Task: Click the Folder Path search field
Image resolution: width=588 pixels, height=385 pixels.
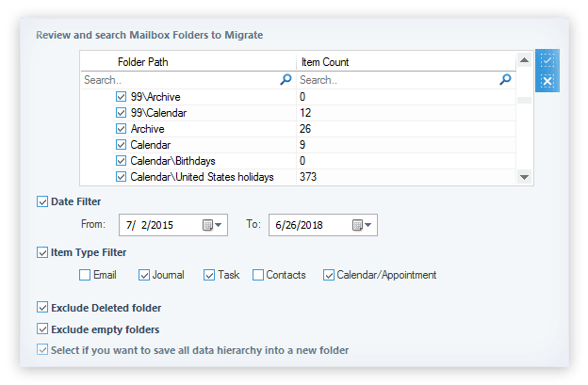Action: pyautogui.click(x=179, y=81)
